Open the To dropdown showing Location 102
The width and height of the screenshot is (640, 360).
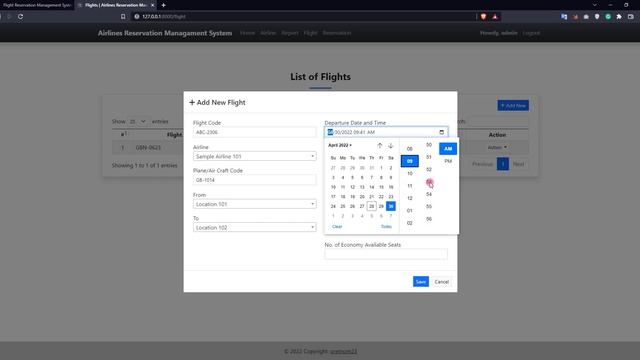pos(254,227)
